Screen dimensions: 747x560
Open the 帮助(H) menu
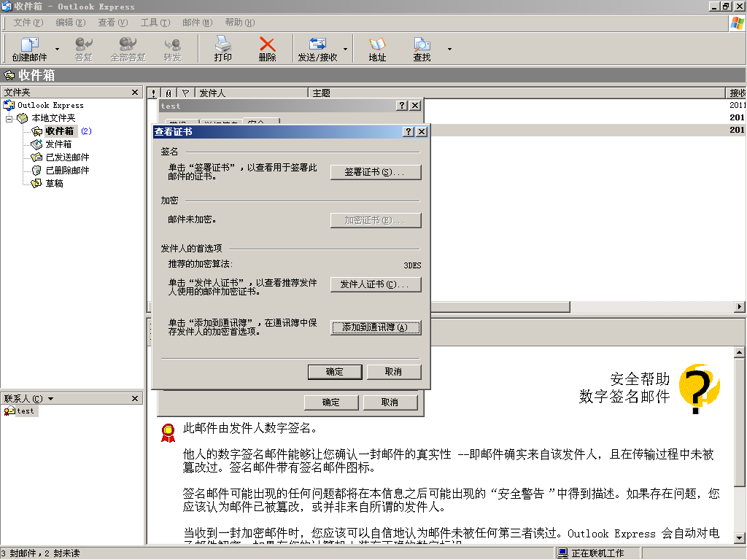click(239, 23)
